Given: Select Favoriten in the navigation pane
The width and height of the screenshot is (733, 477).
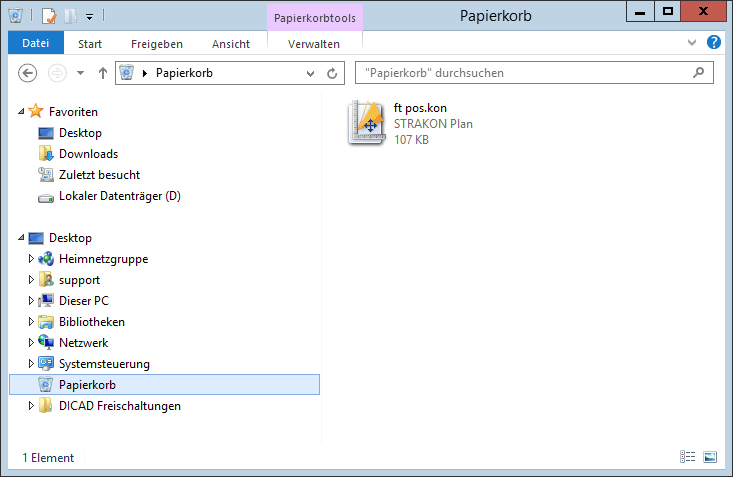Looking at the screenshot, I should [73, 112].
